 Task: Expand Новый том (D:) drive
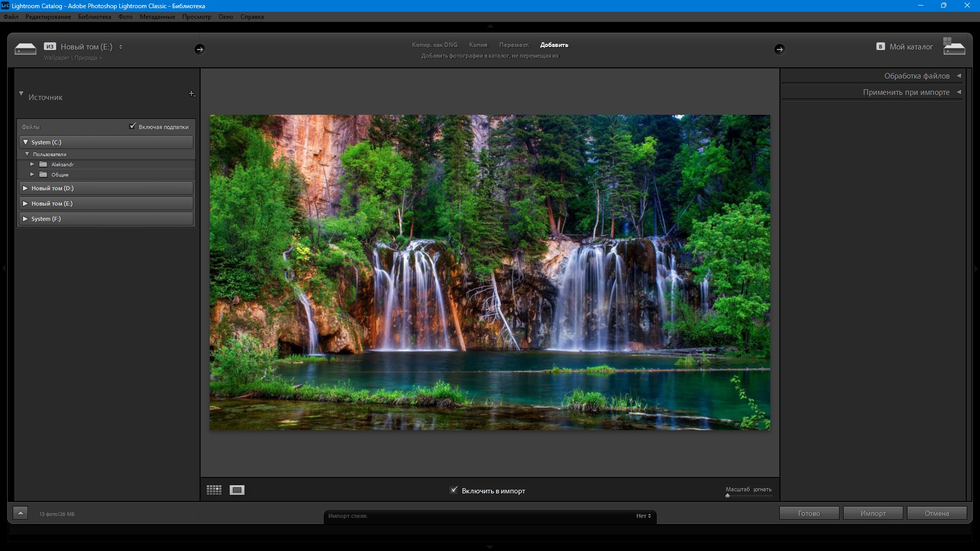tap(26, 188)
